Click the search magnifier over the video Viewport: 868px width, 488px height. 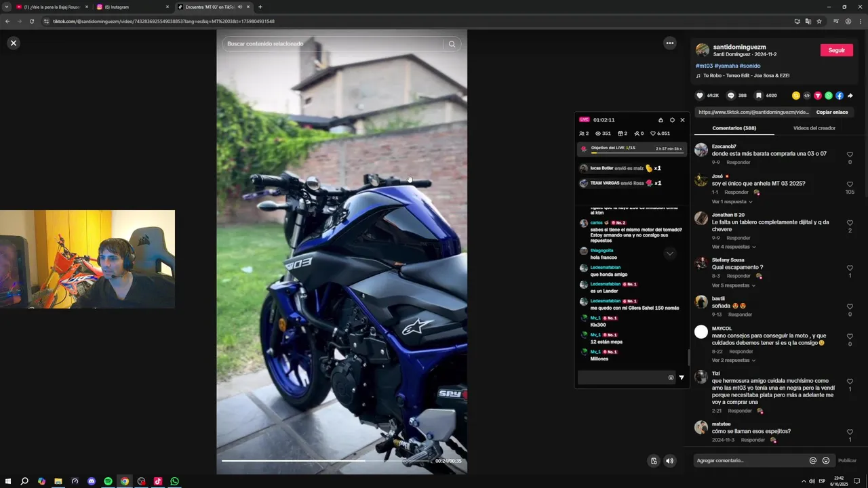click(x=452, y=44)
